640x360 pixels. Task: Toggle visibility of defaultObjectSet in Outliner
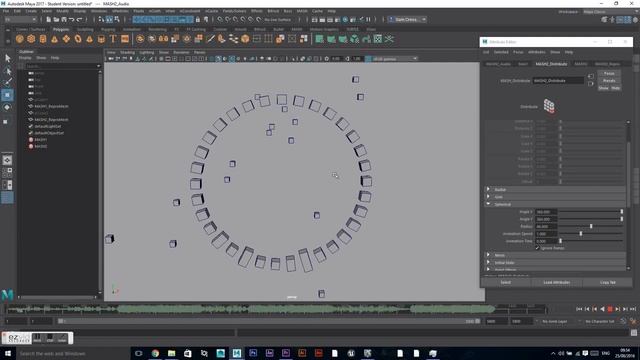[31, 133]
